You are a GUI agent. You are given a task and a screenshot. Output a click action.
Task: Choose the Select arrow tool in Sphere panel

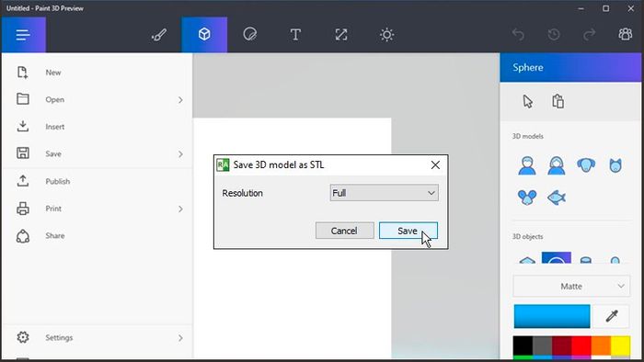[x=528, y=101]
